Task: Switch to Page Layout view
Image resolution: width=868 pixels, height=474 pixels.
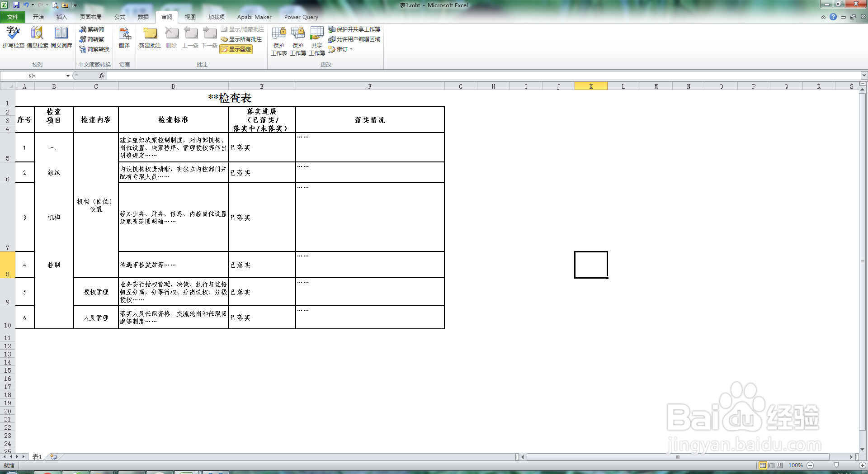Action: point(771,465)
